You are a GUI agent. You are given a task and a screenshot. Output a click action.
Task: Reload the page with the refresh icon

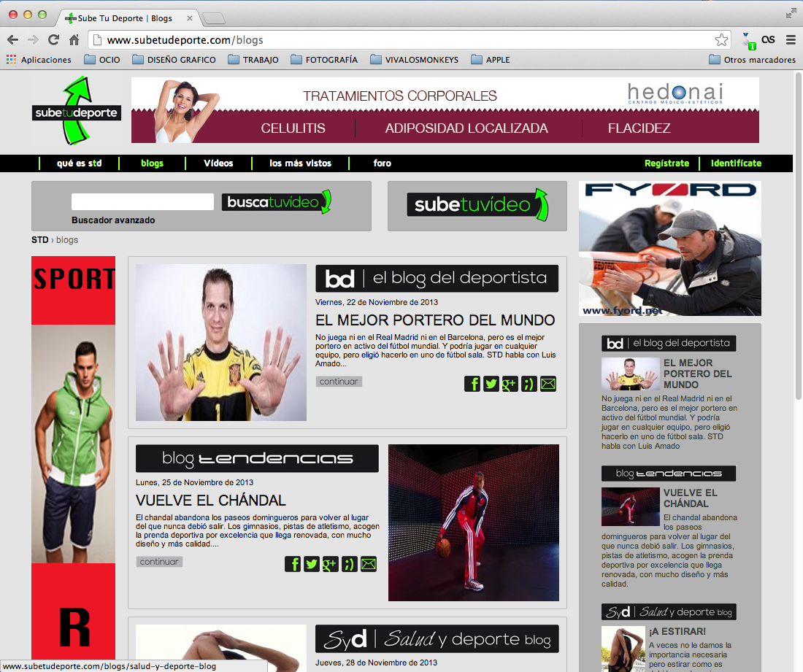[x=53, y=40]
